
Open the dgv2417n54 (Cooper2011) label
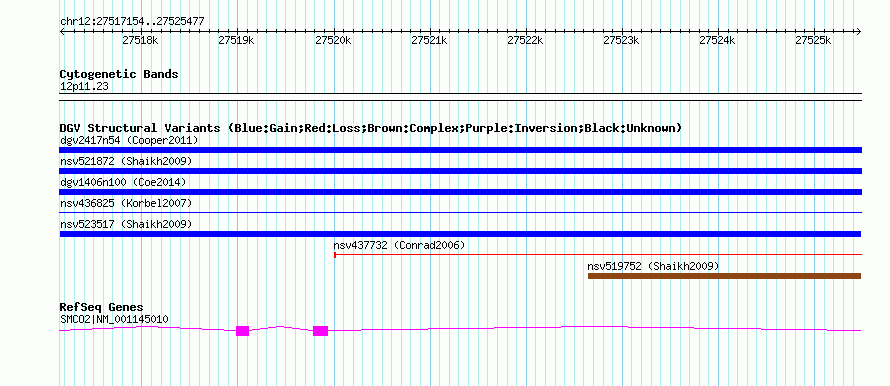(129, 140)
